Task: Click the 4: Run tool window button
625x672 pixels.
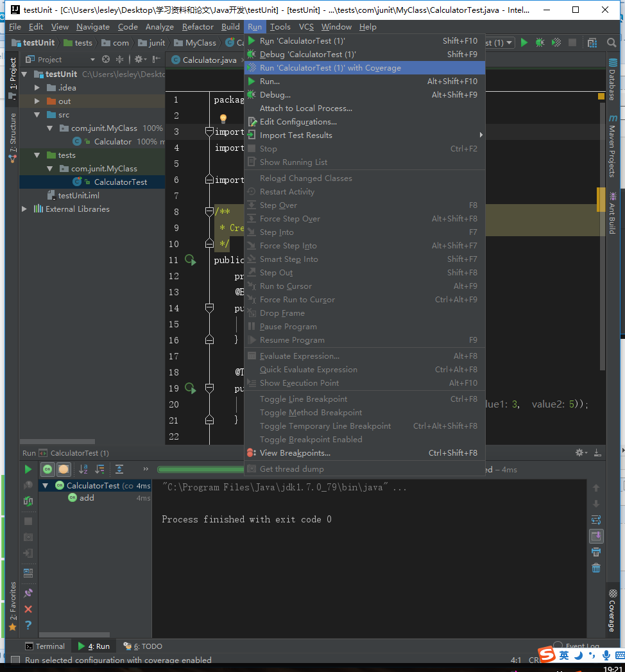Action: (x=94, y=646)
